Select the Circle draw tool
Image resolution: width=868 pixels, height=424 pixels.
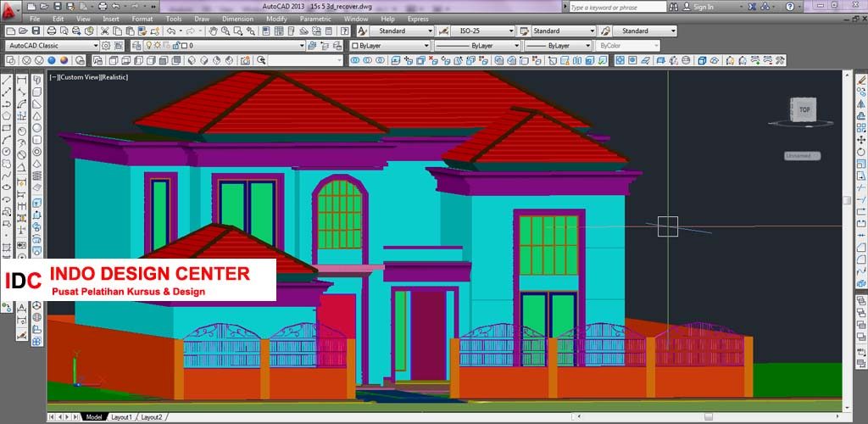7,152
